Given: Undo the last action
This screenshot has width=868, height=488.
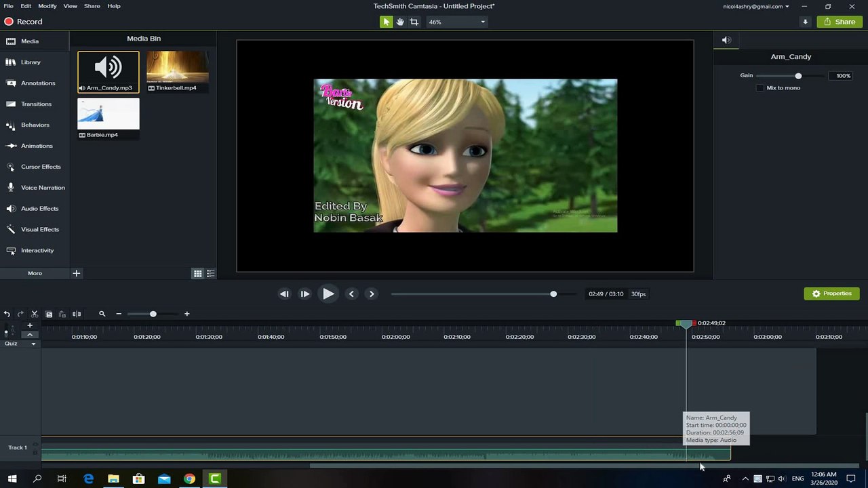Looking at the screenshot, I should (x=7, y=314).
